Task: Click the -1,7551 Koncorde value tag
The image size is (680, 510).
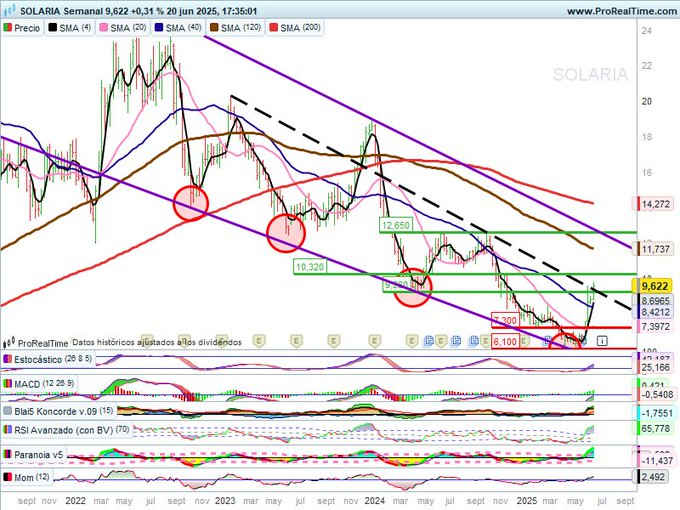Action: pyautogui.click(x=657, y=413)
